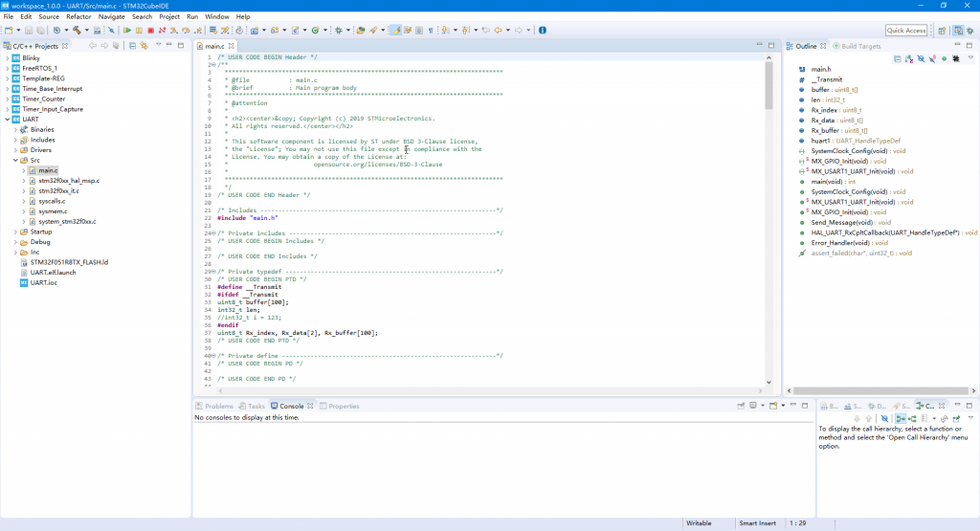Minimize the Console panel

pyautogui.click(x=793, y=406)
